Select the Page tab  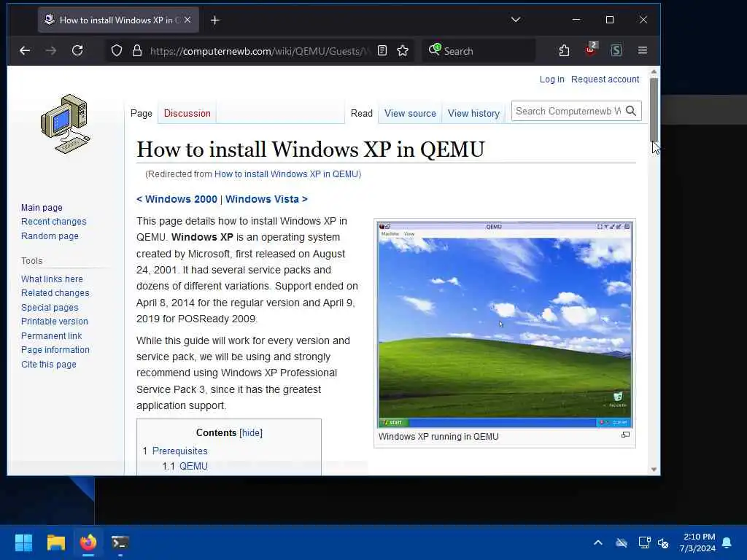(142, 113)
